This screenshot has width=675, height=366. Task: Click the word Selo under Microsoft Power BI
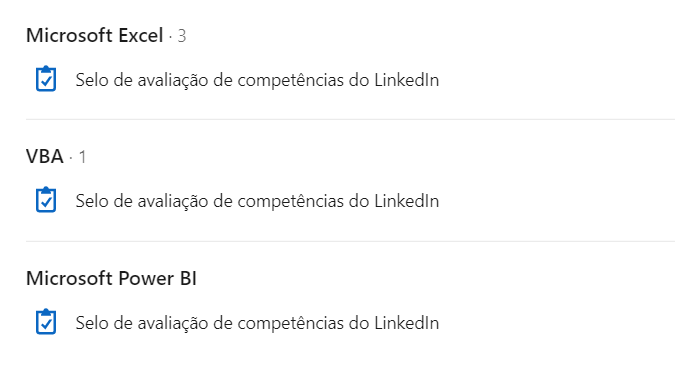coord(92,323)
